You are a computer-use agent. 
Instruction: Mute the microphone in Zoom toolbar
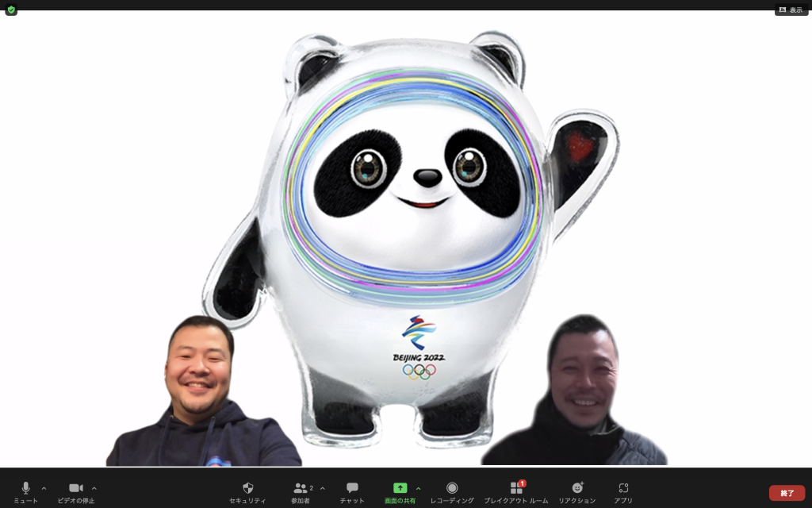[25, 491]
